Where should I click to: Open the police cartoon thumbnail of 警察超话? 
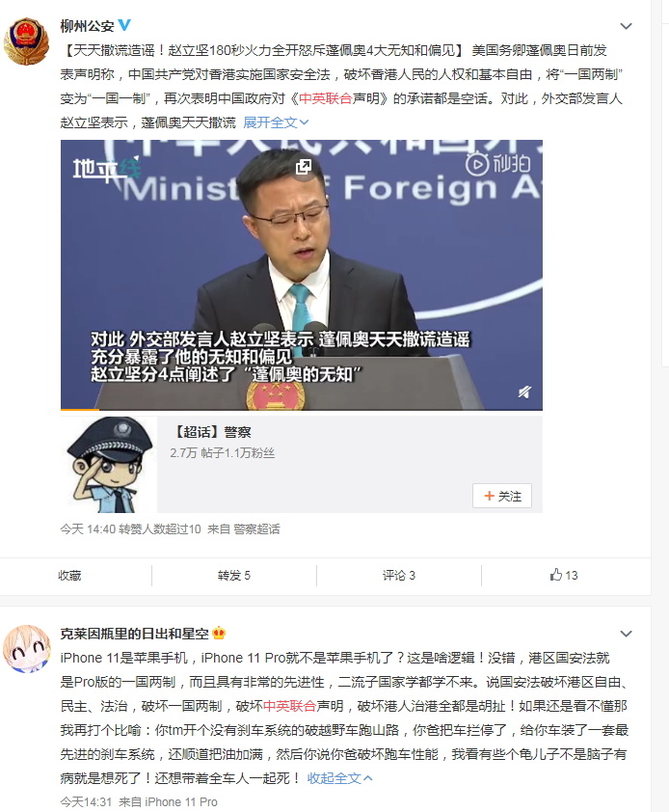[109, 465]
